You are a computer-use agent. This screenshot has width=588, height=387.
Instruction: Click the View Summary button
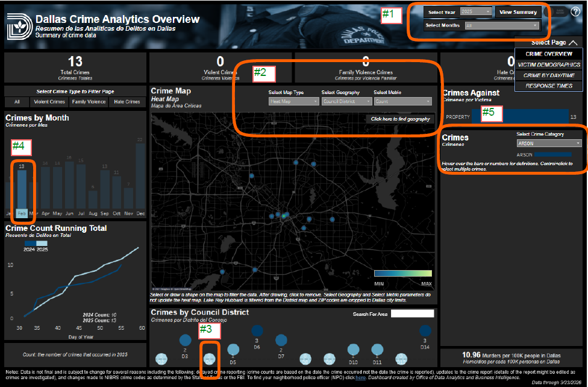(518, 12)
